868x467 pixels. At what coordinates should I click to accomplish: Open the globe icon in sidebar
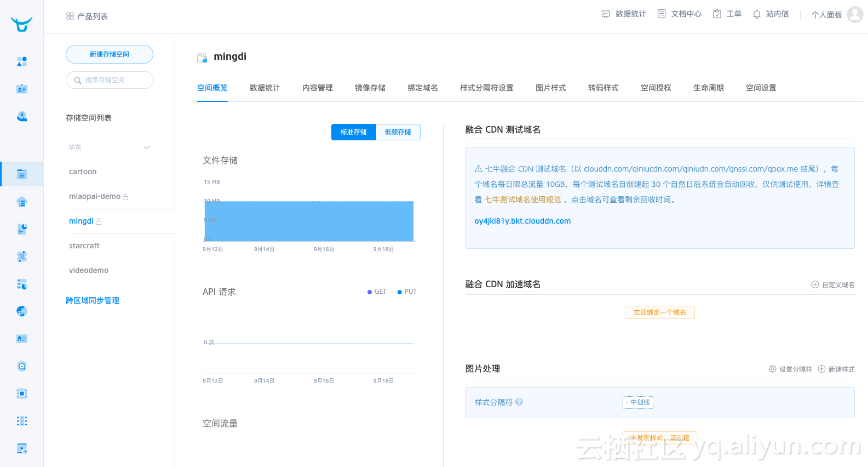click(22, 311)
